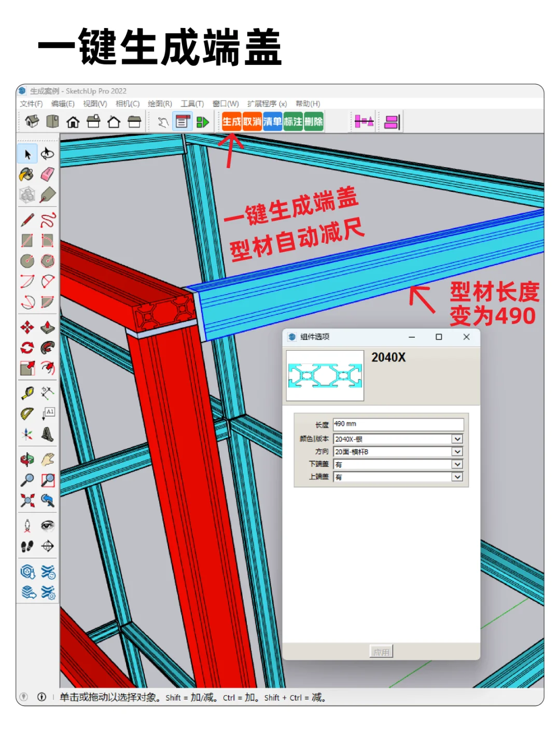The width and height of the screenshot is (560, 747).
Task: Click the 删除 delete toolbar button
Action: 314,121
